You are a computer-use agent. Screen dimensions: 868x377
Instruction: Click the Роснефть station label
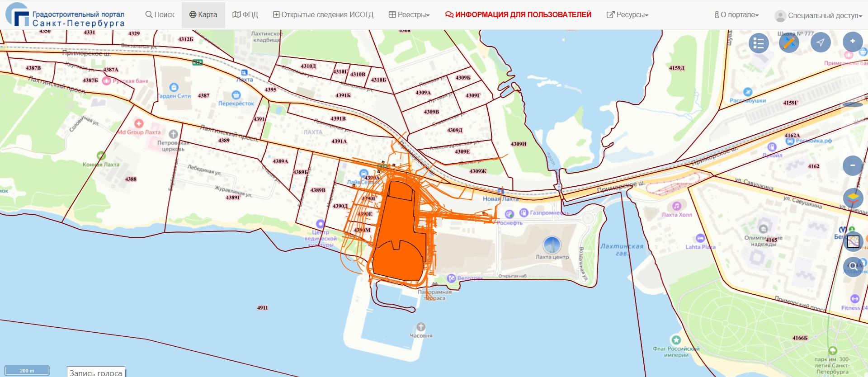(x=509, y=223)
